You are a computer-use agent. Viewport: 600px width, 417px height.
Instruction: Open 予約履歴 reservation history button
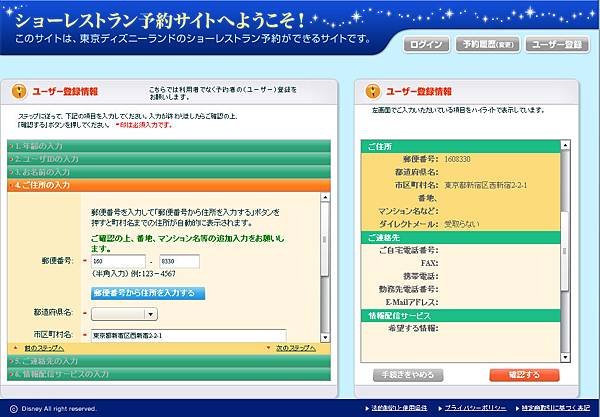[488, 44]
